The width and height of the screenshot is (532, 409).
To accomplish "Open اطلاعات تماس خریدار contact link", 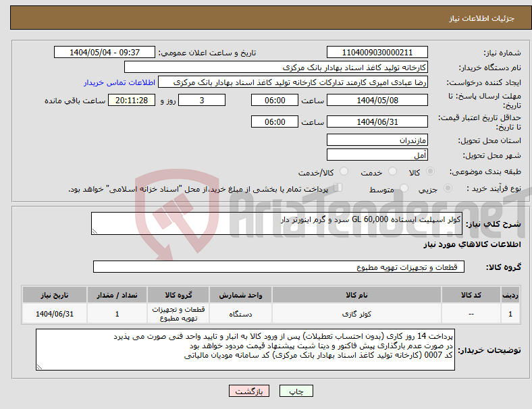I will (119, 82).
